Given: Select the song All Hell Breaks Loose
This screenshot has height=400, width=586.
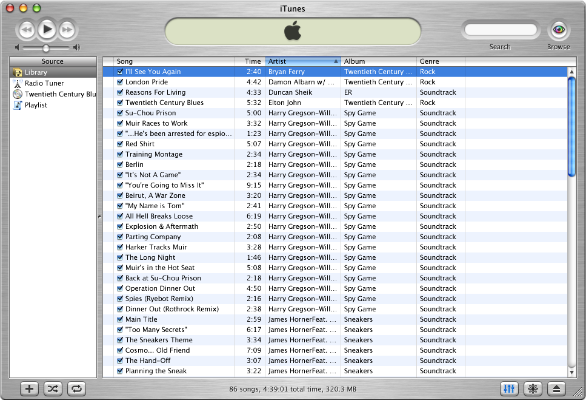Looking at the screenshot, I should 159,216.
